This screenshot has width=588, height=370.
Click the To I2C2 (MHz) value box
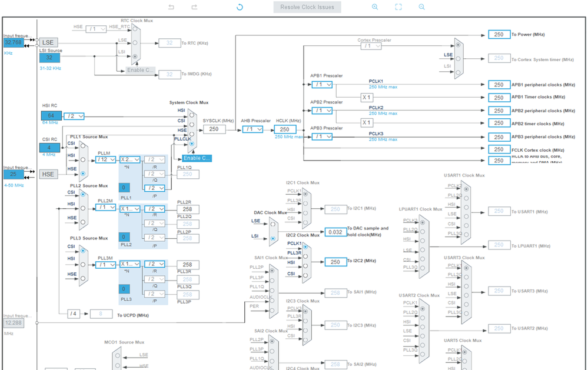point(335,262)
